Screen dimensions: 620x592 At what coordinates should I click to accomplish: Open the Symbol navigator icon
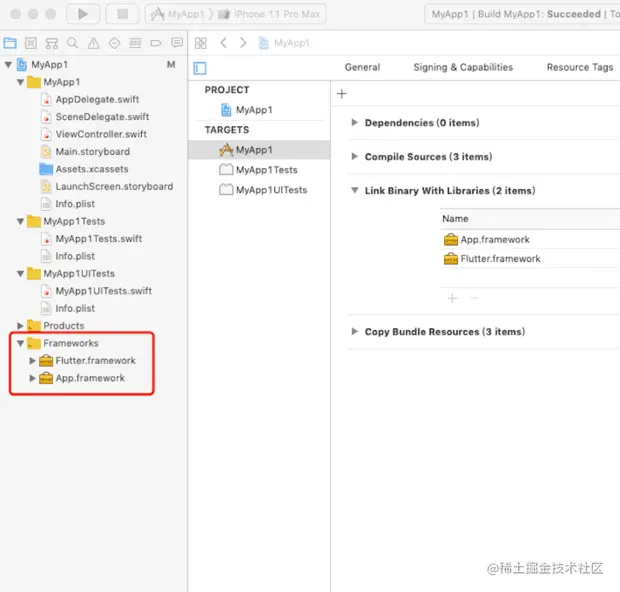pyautogui.click(x=51, y=43)
